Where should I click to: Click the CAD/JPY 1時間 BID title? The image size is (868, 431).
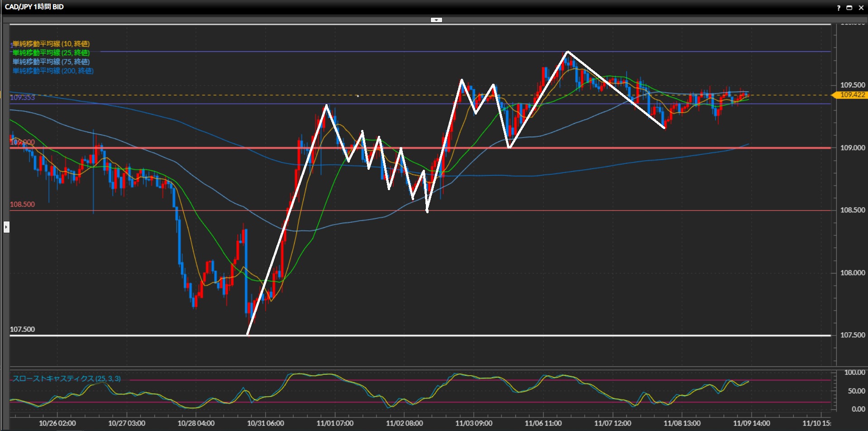pyautogui.click(x=34, y=7)
